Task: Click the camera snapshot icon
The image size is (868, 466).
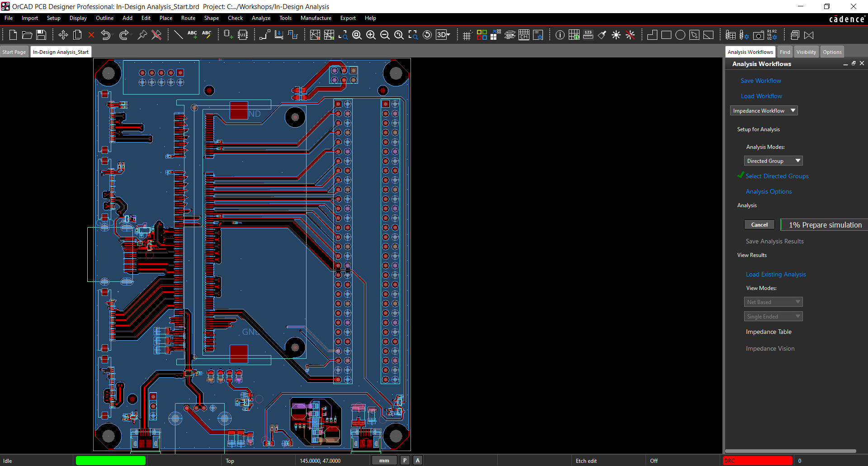Action: (759, 35)
